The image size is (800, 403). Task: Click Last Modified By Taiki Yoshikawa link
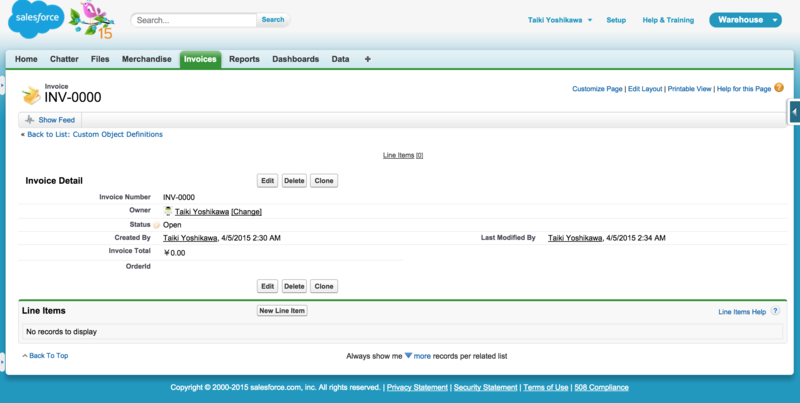pyautogui.click(x=575, y=238)
